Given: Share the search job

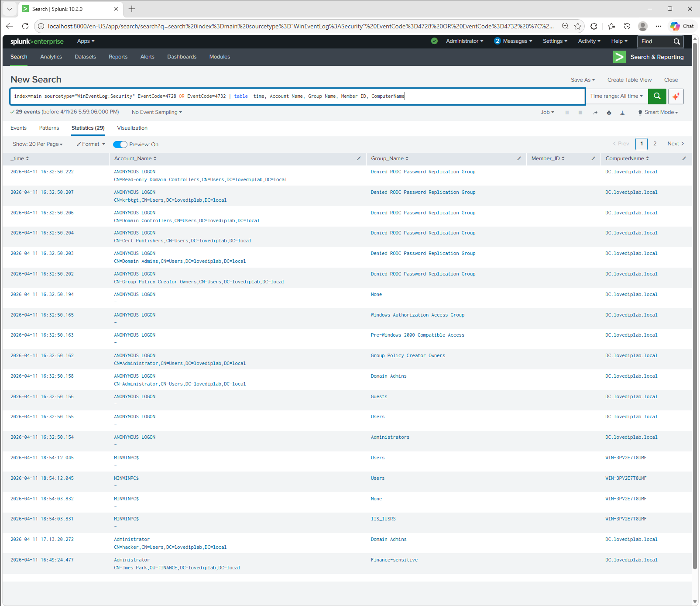Looking at the screenshot, I should point(595,113).
